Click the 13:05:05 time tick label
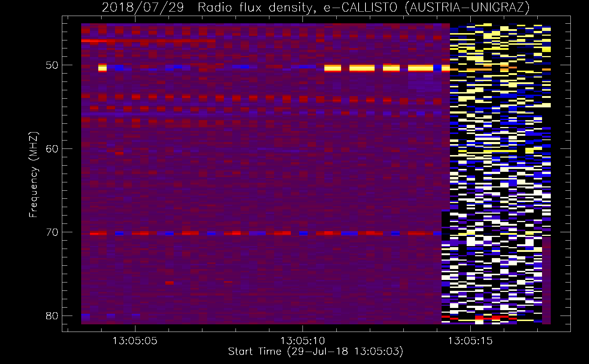The image size is (589, 364). pyautogui.click(x=135, y=341)
